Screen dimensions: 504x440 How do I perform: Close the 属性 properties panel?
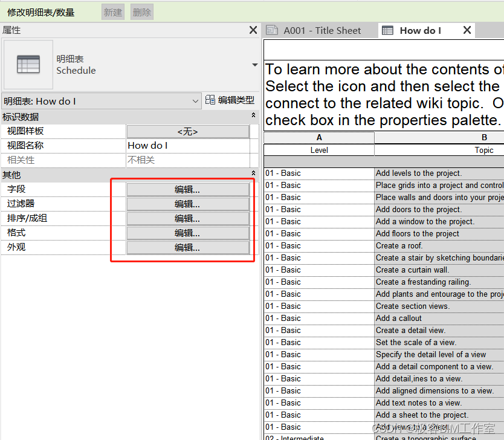[x=253, y=30]
